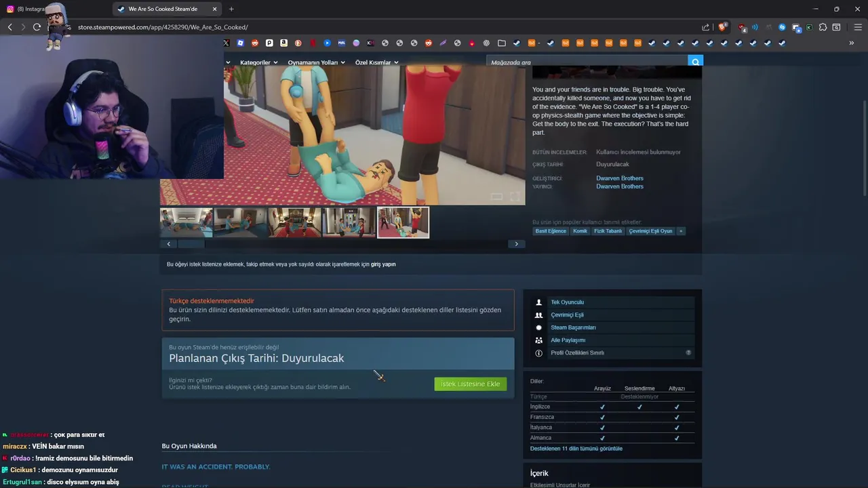Open the browser hamburger menu
868x488 pixels.
[x=858, y=27]
